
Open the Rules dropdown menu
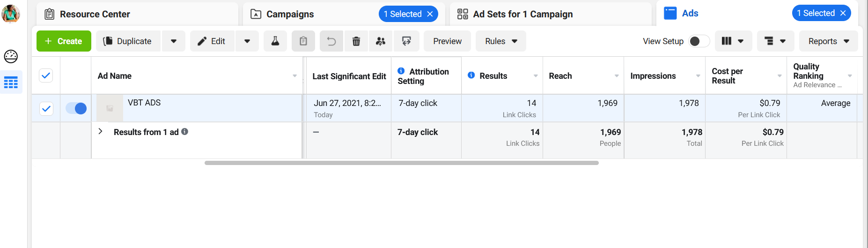(x=501, y=41)
